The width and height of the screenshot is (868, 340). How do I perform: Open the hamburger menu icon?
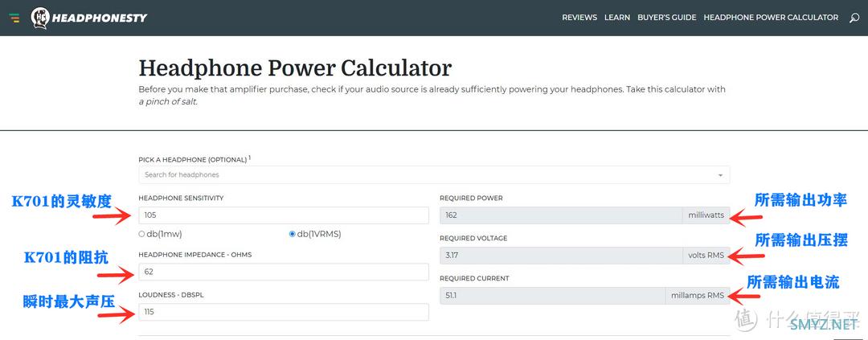pyautogui.click(x=14, y=18)
